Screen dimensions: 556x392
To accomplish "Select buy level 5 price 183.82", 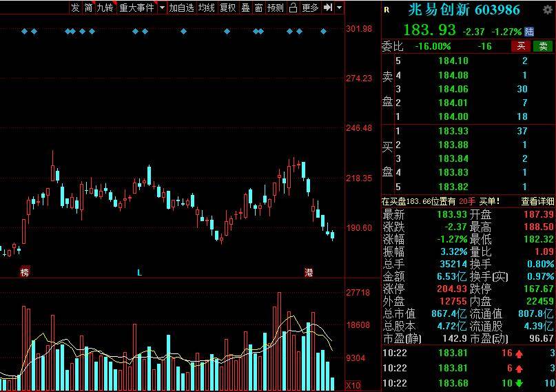I will click(x=453, y=187).
